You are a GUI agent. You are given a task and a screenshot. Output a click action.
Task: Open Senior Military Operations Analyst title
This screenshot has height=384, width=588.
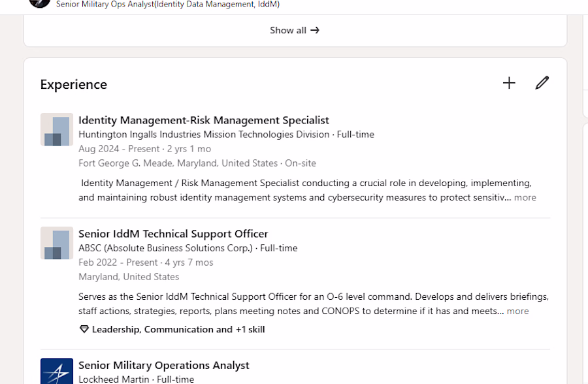point(164,365)
